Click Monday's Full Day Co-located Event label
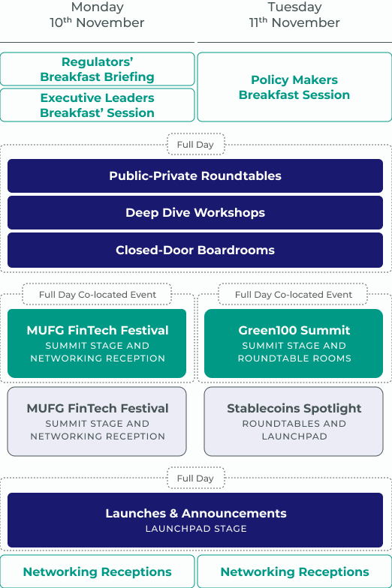Screen dimensions: 392x588 [97, 294]
